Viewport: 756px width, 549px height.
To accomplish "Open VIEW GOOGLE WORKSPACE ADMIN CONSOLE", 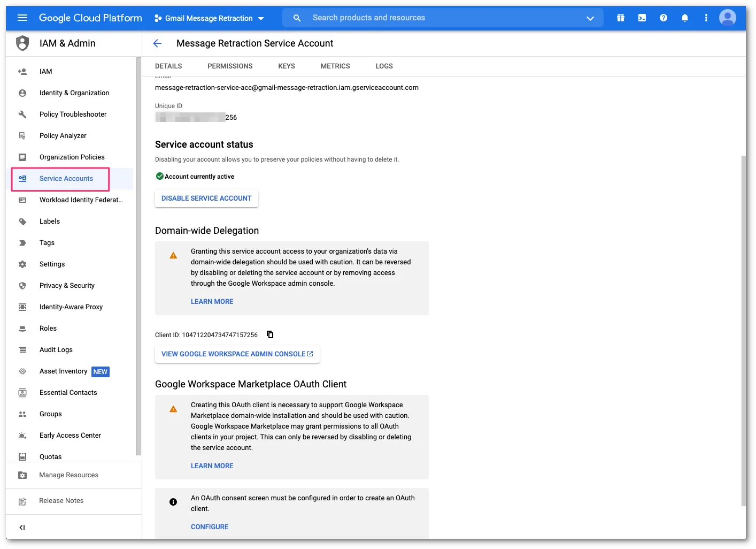I will pyautogui.click(x=237, y=354).
